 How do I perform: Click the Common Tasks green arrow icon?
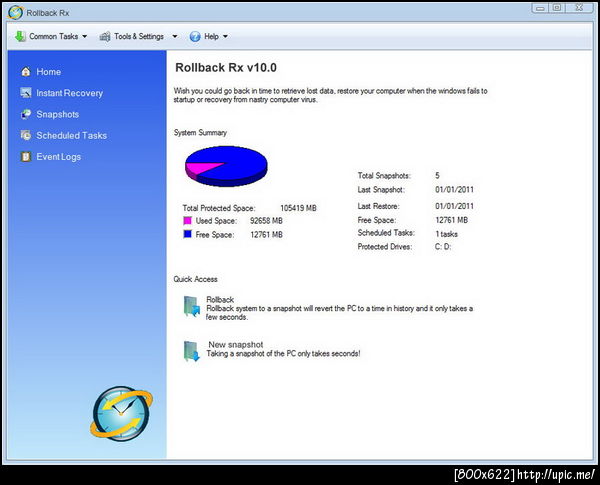click(x=20, y=36)
